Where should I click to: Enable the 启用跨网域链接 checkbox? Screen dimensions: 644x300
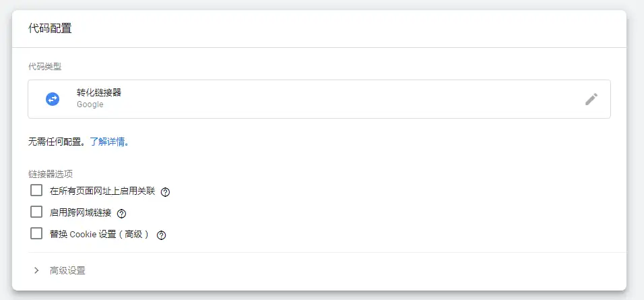click(36, 212)
